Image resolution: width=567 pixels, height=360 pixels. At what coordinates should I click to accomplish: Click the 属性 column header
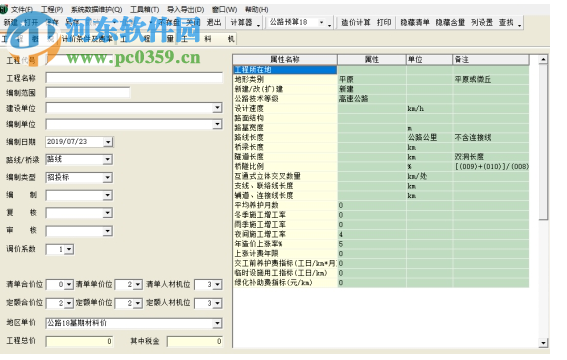point(371,59)
